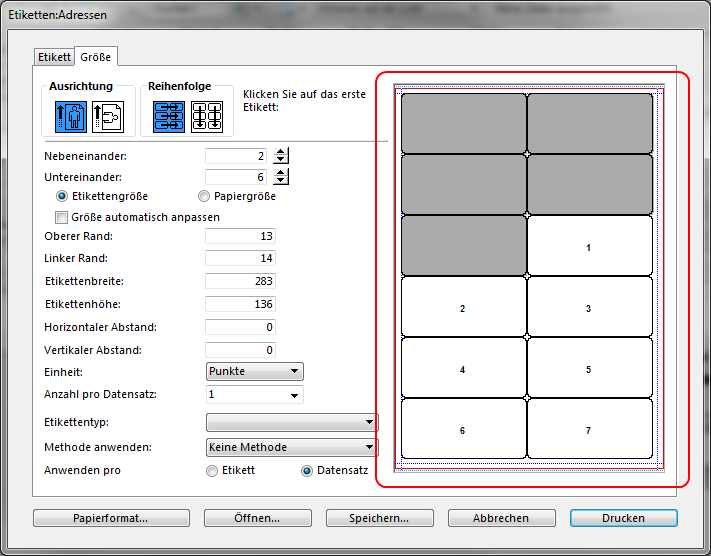This screenshot has width=711, height=556.
Task: Open the Größe tab
Action: point(96,57)
